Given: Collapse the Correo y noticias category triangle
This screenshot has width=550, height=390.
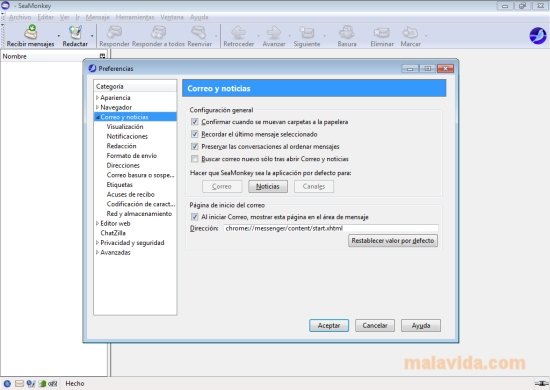Looking at the screenshot, I should click(x=98, y=117).
